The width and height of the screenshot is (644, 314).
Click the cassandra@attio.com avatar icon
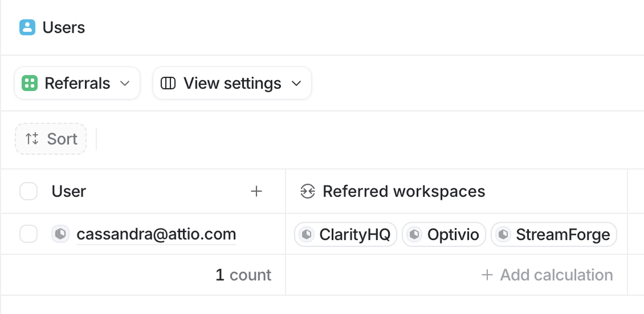pos(60,234)
